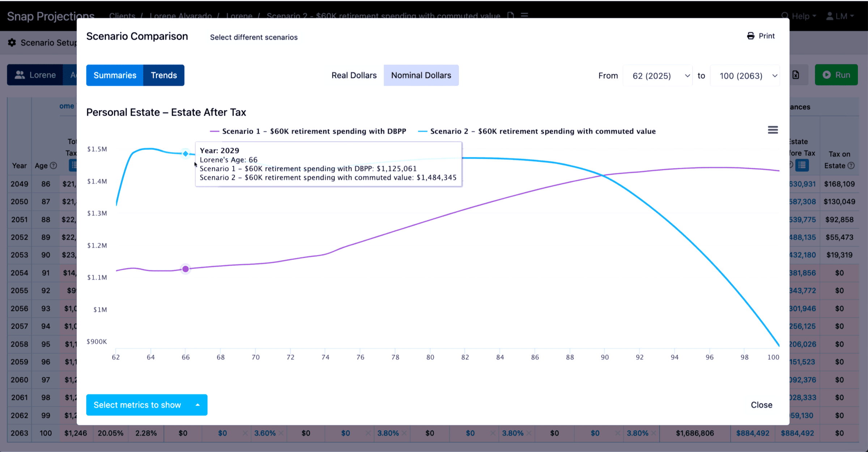Click Lorene Alvarado breadcrumb link
Screen dimensions: 868x452
coord(181,16)
